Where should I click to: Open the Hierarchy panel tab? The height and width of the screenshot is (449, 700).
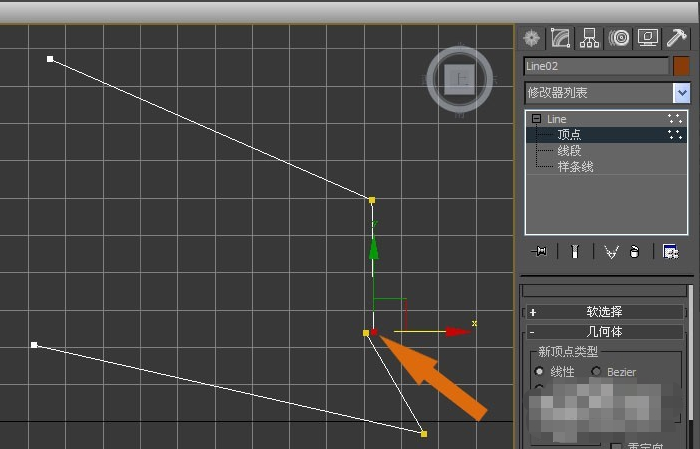tap(589, 38)
